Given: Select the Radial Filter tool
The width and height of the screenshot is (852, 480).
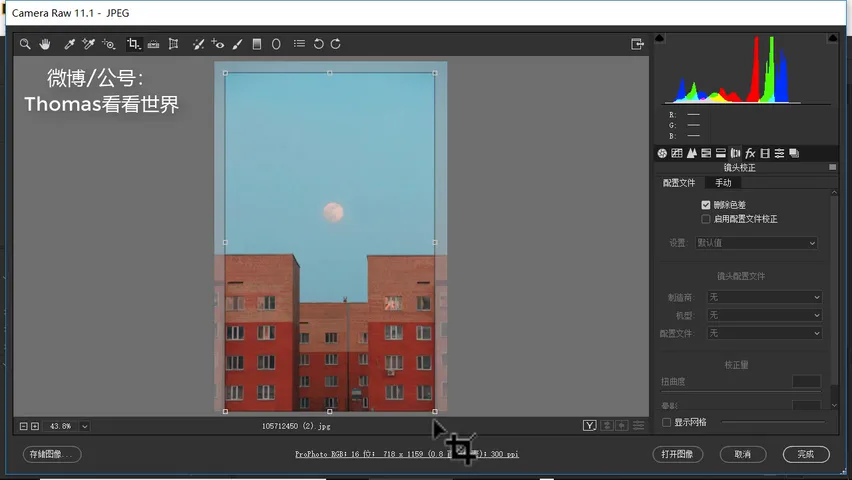Looking at the screenshot, I should click(276, 44).
